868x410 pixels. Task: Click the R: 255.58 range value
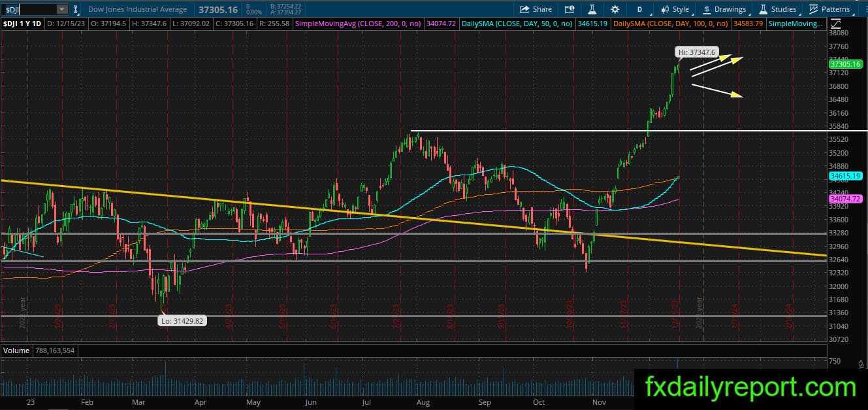coord(274,24)
